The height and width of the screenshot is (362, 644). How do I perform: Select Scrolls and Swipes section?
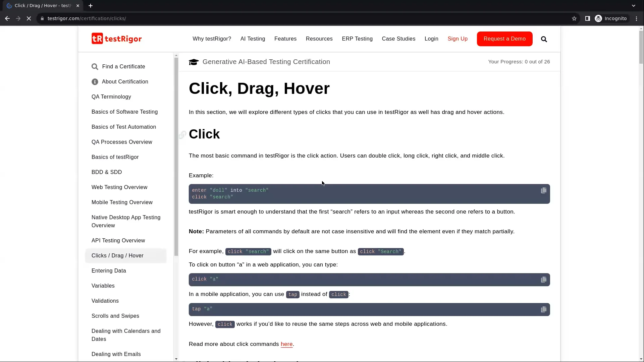[x=115, y=316]
